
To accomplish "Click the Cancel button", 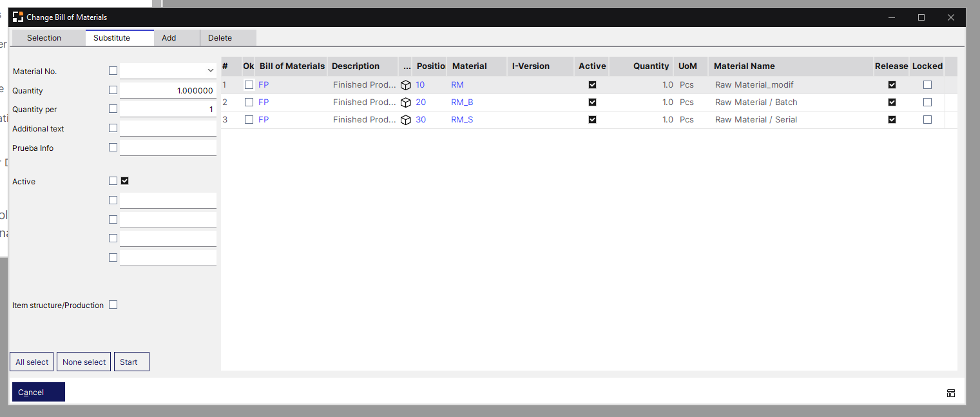I will pyautogui.click(x=39, y=392).
